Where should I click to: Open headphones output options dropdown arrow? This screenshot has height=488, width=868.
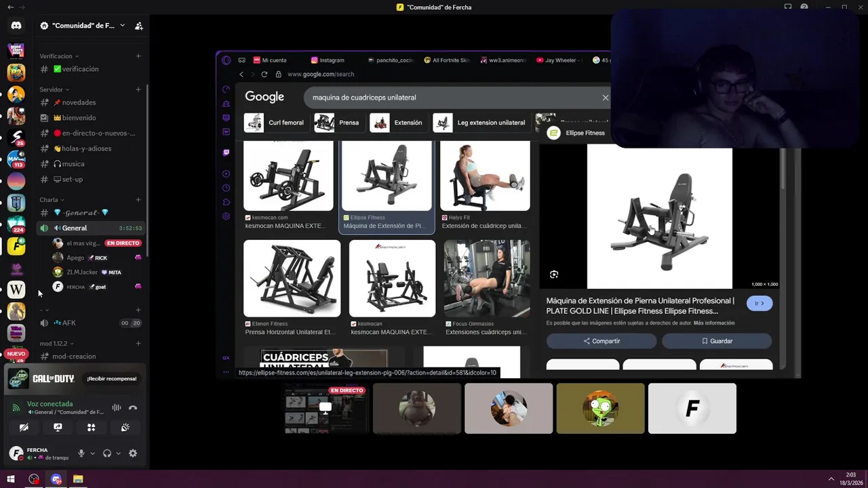pyautogui.click(x=118, y=453)
